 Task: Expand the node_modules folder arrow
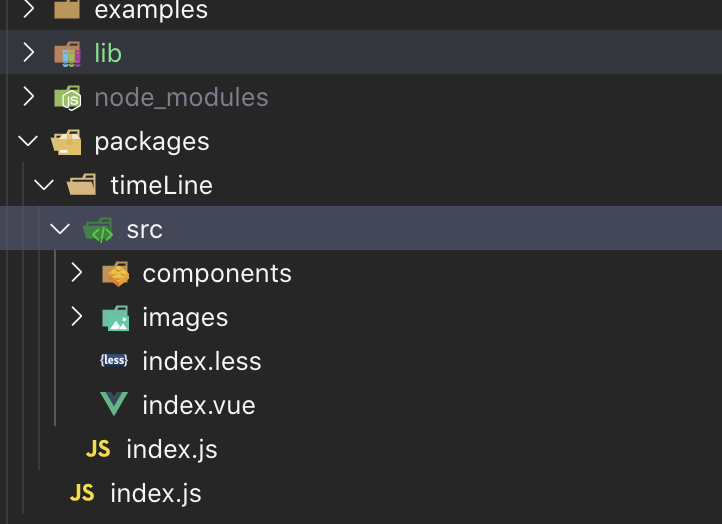click(x=28, y=97)
